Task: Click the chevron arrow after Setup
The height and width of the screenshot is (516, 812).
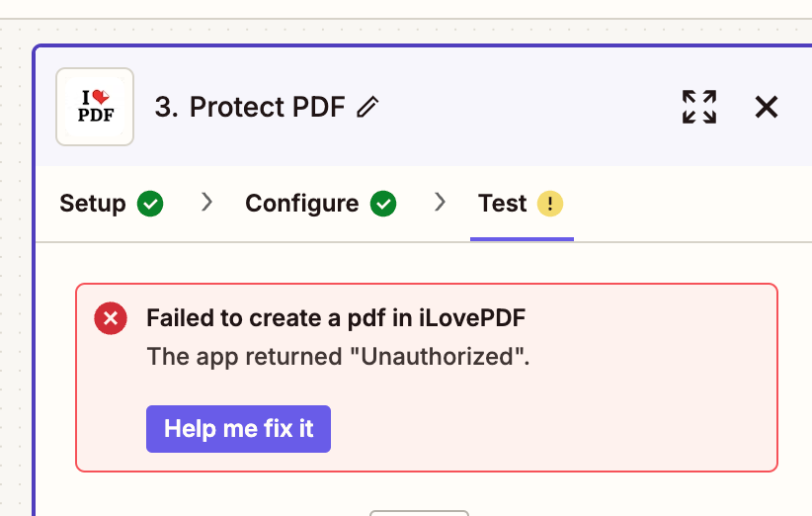Action: click(207, 202)
